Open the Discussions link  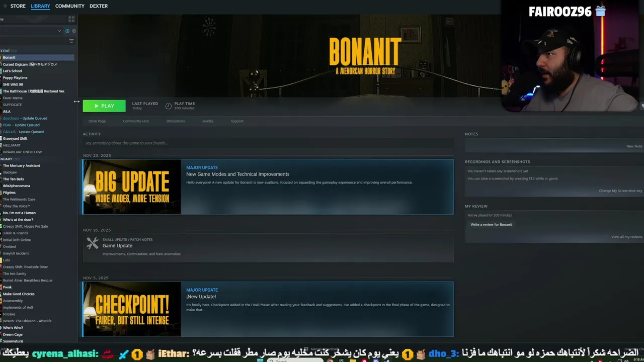click(x=176, y=121)
